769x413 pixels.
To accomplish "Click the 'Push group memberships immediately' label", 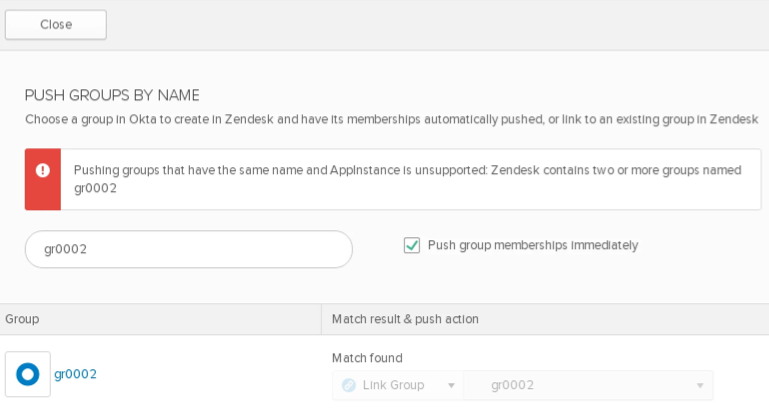I will point(532,245).
